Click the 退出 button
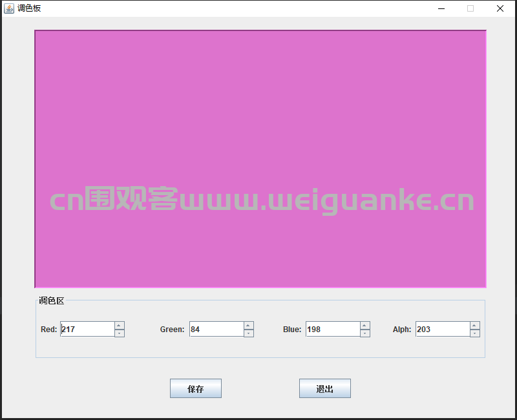The image size is (517, 420). [325, 388]
